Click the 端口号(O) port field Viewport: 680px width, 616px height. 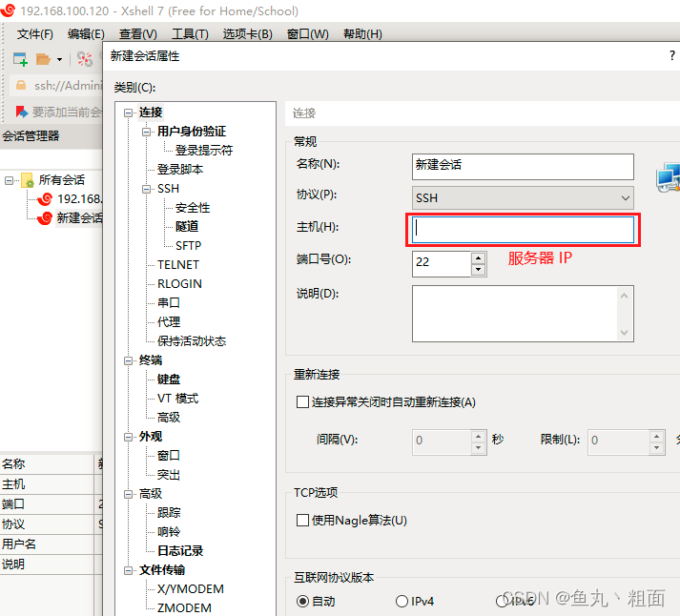pos(442,263)
